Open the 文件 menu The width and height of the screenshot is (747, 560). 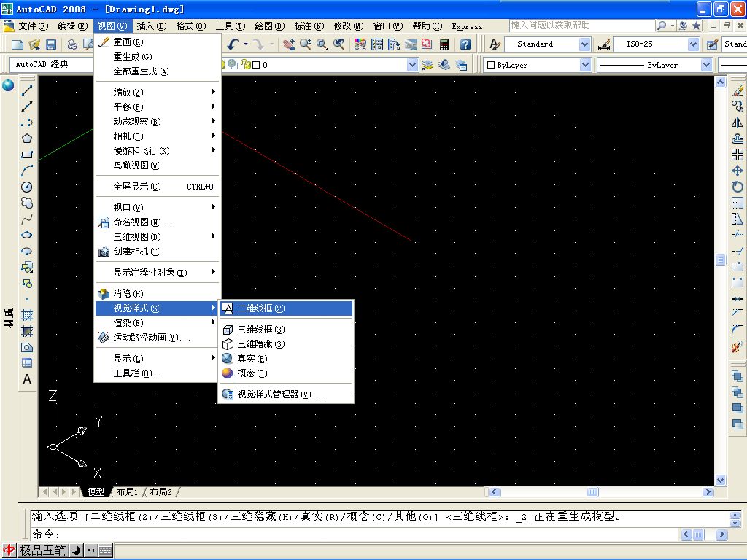point(33,26)
